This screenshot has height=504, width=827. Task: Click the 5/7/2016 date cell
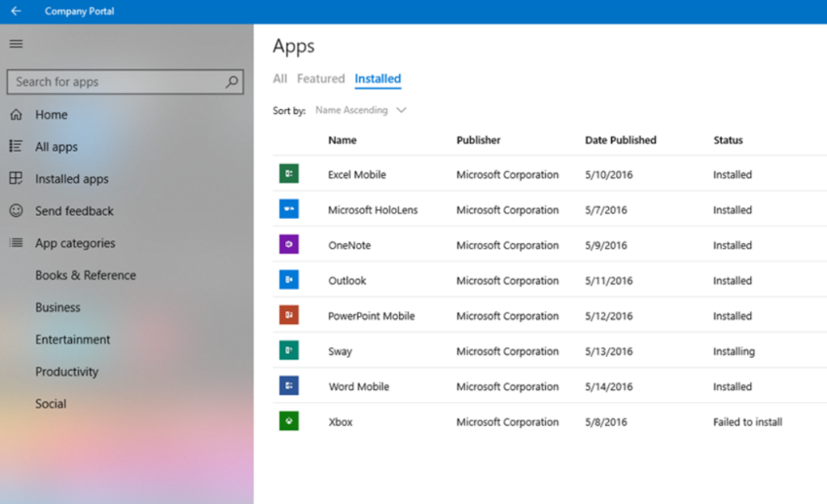(x=606, y=210)
